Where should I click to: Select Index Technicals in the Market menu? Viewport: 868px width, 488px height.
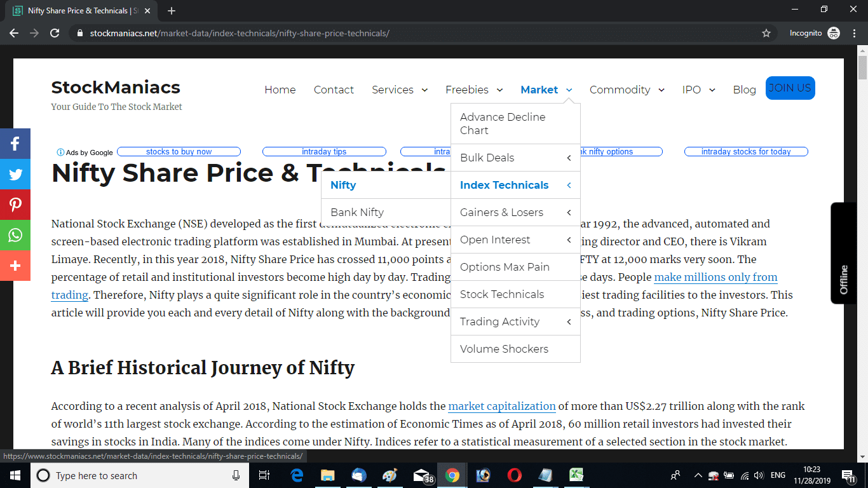click(504, 185)
